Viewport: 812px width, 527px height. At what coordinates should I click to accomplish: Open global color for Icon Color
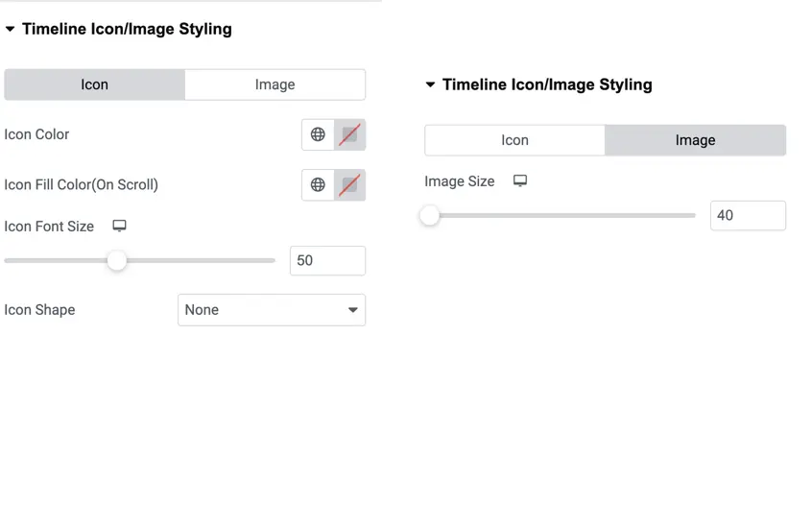click(x=318, y=134)
